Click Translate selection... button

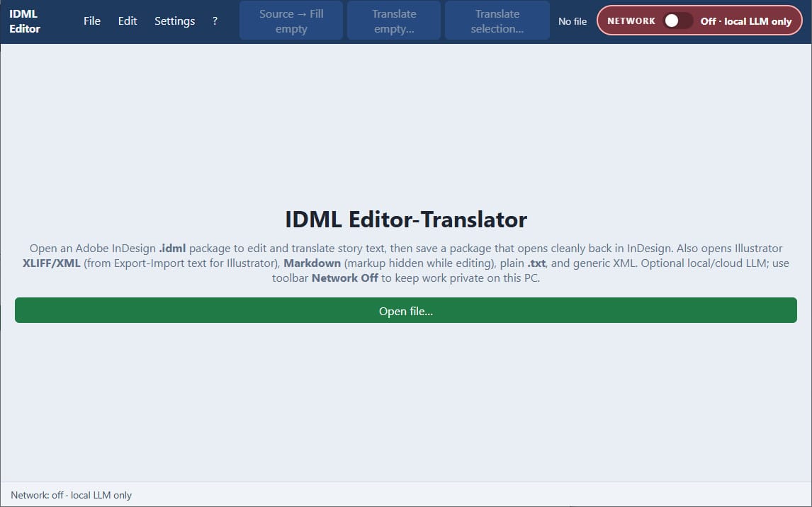(x=497, y=21)
